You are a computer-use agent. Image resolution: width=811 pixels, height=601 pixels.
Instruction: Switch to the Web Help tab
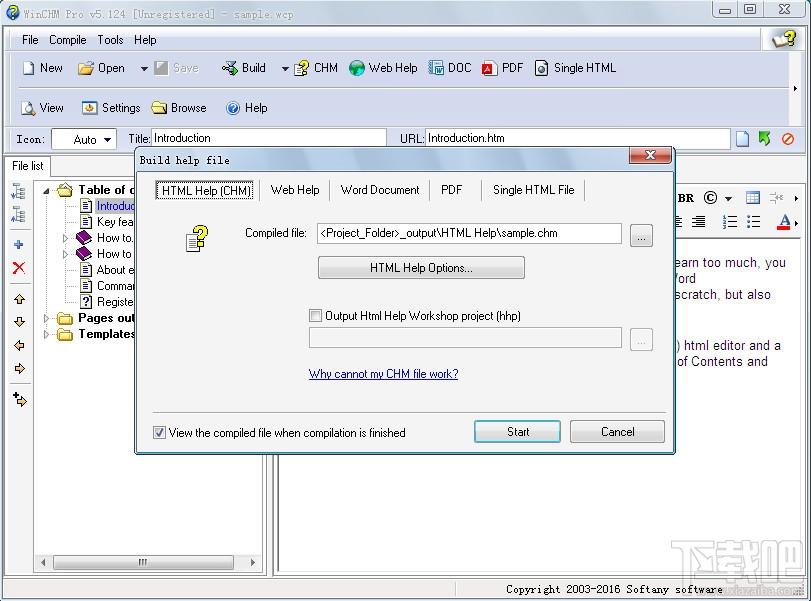click(x=295, y=190)
